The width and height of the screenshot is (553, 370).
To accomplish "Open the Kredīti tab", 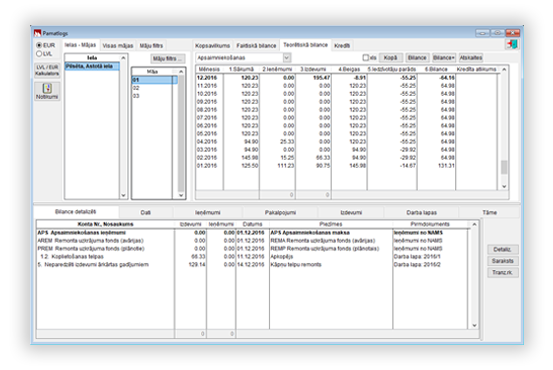I will [342, 46].
